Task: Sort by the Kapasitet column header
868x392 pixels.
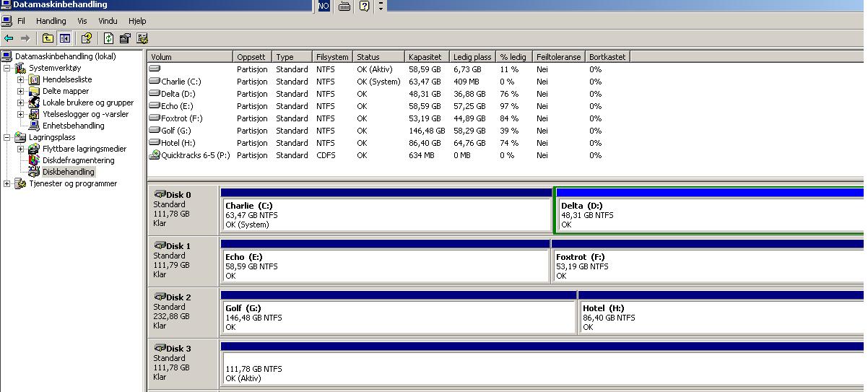Action: [428, 56]
